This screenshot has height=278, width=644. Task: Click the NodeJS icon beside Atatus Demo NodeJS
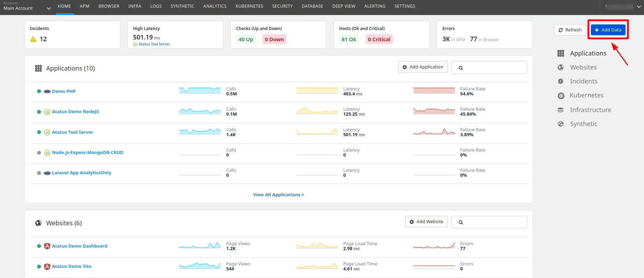click(x=47, y=112)
